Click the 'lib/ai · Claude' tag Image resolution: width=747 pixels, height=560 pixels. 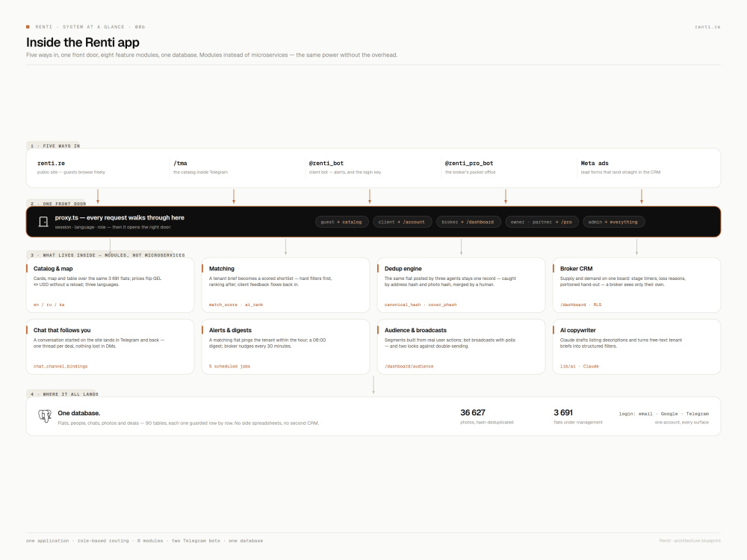(580, 367)
